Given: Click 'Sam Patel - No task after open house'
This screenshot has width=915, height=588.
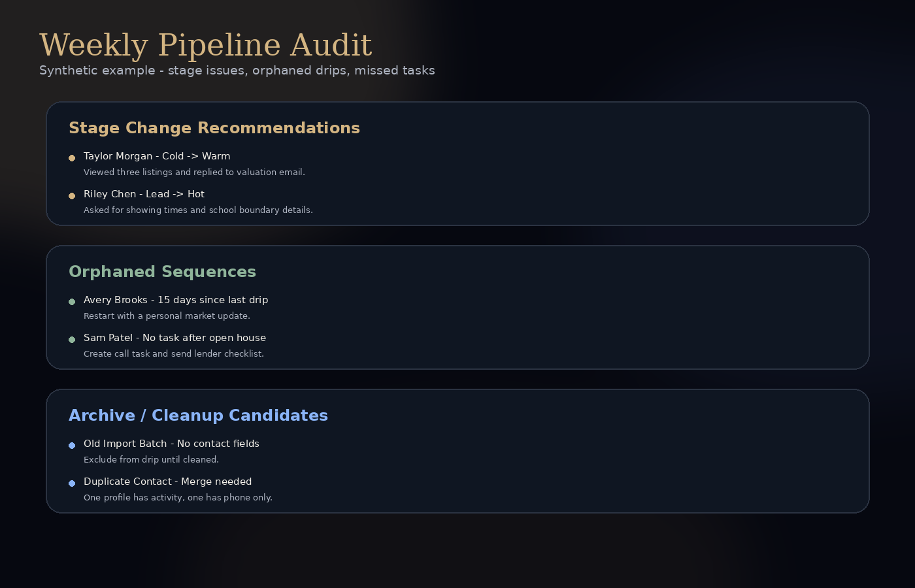Looking at the screenshot, I should point(175,338).
